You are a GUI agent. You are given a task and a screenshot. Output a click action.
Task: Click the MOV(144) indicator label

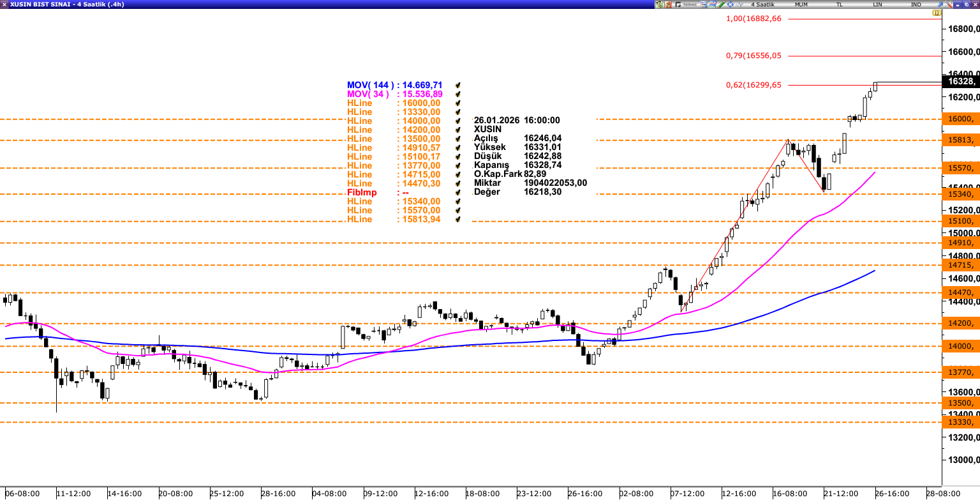(370, 85)
